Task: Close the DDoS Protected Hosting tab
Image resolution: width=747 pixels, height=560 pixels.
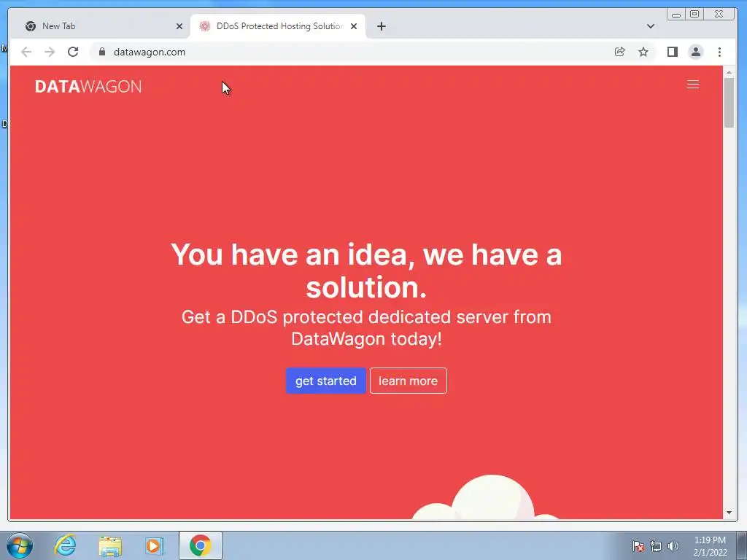Action: [354, 26]
